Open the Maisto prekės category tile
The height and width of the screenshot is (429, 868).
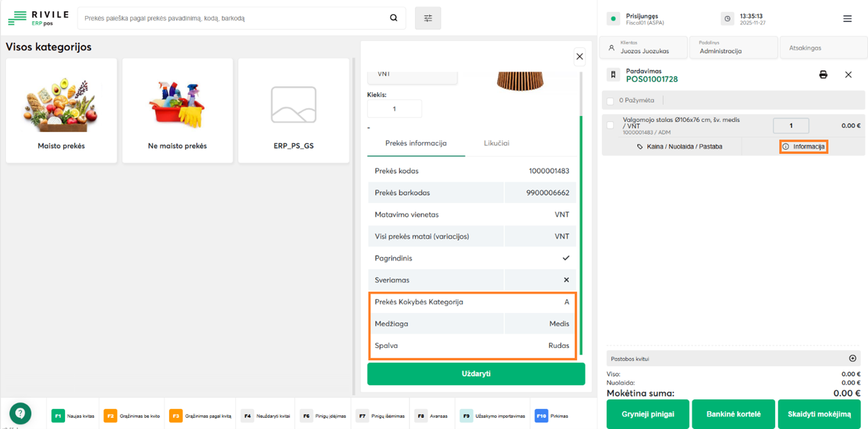61,111
